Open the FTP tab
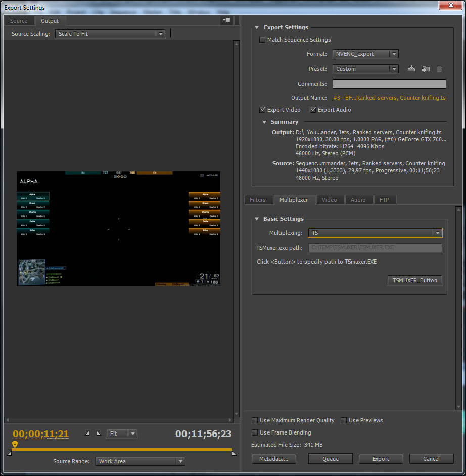 pyautogui.click(x=384, y=200)
